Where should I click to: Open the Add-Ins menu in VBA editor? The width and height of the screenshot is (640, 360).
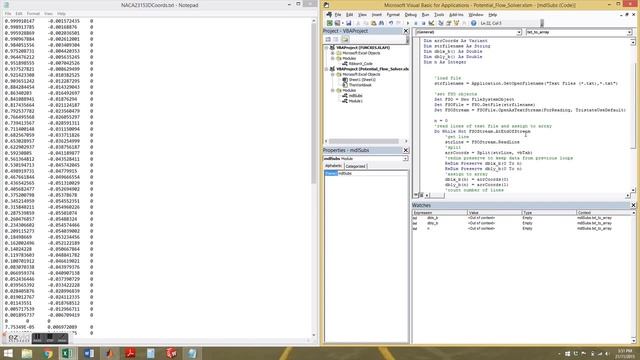click(456, 15)
